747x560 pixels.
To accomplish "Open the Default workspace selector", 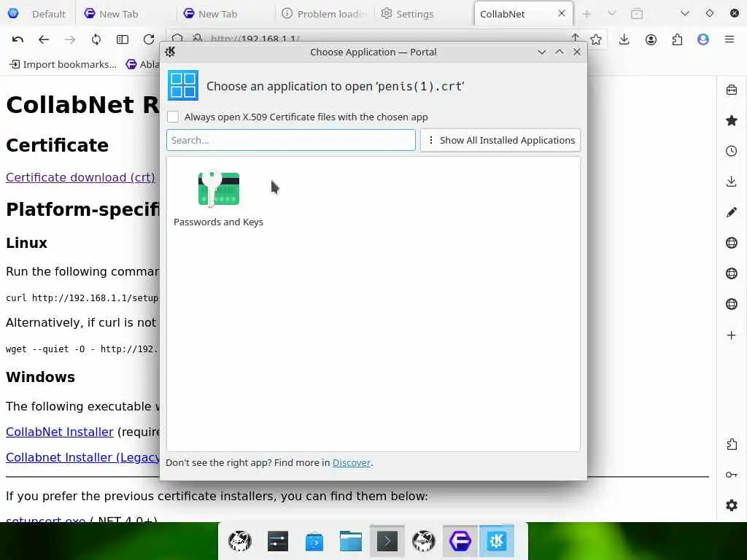I will (x=36, y=14).
